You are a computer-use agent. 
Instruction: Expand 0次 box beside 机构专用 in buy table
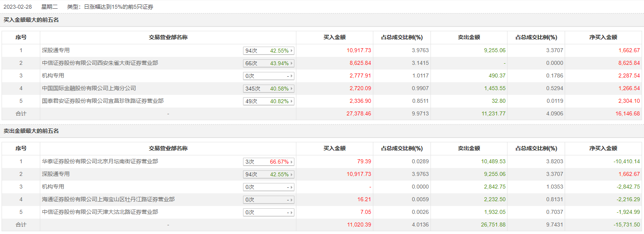coord(268,76)
